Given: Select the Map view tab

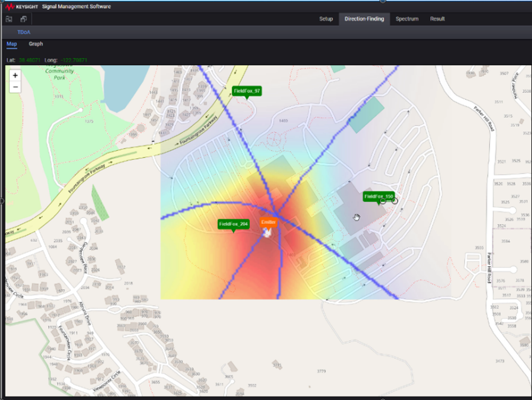Looking at the screenshot, I should 12,44.
